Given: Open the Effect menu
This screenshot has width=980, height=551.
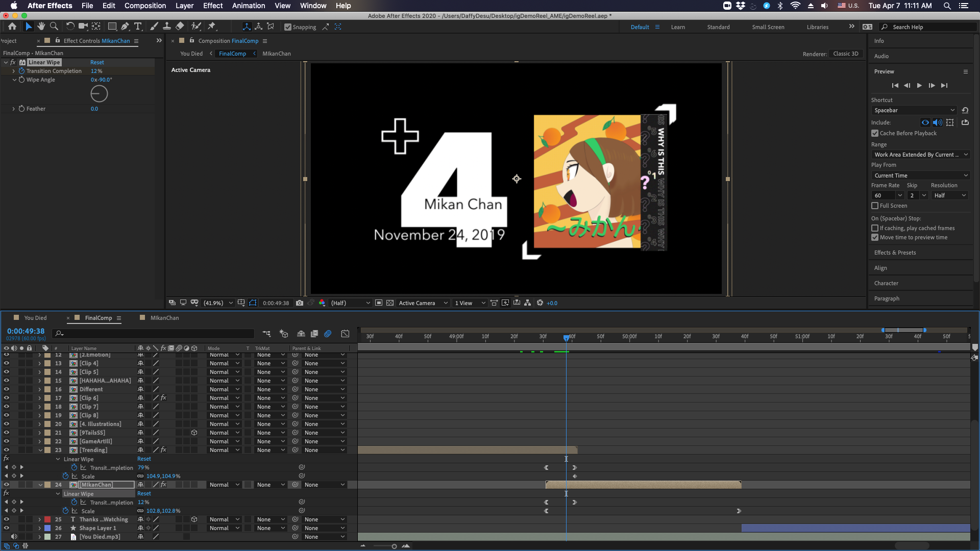Looking at the screenshot, I should pos(213,6).
